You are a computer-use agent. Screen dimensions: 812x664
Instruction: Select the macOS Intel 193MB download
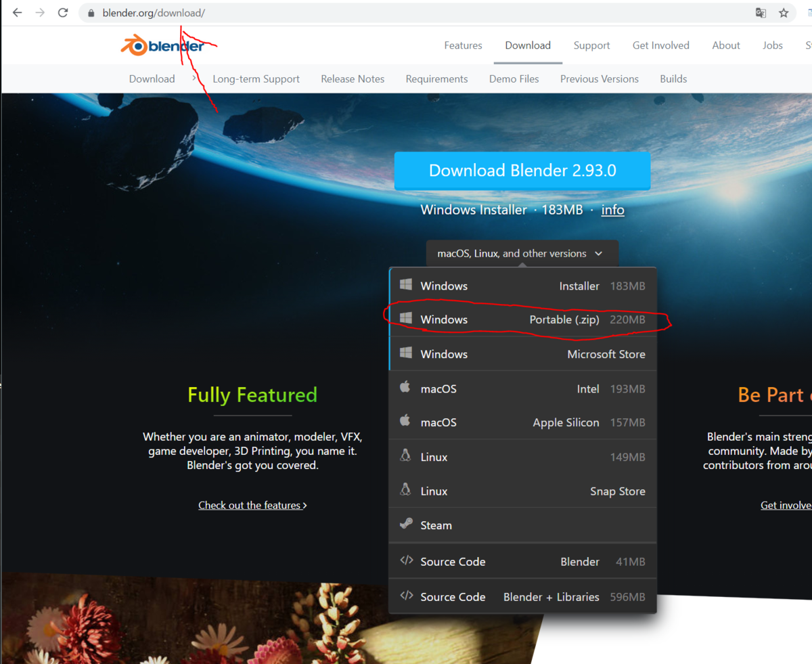pos(523,389)
